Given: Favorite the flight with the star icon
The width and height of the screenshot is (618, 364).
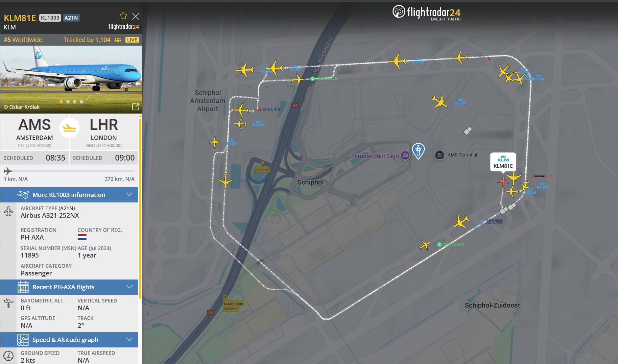Looking at the screenshot, I should 123,16.
